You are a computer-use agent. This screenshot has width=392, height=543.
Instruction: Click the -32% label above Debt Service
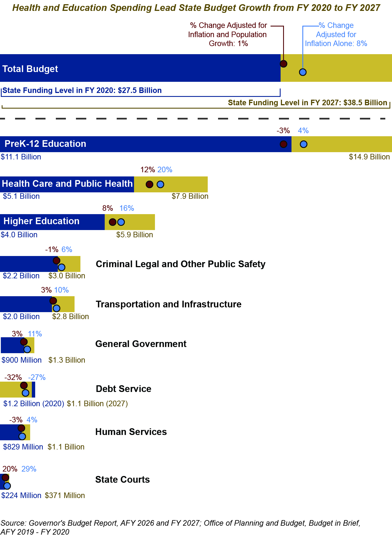(x=13, y=377)
